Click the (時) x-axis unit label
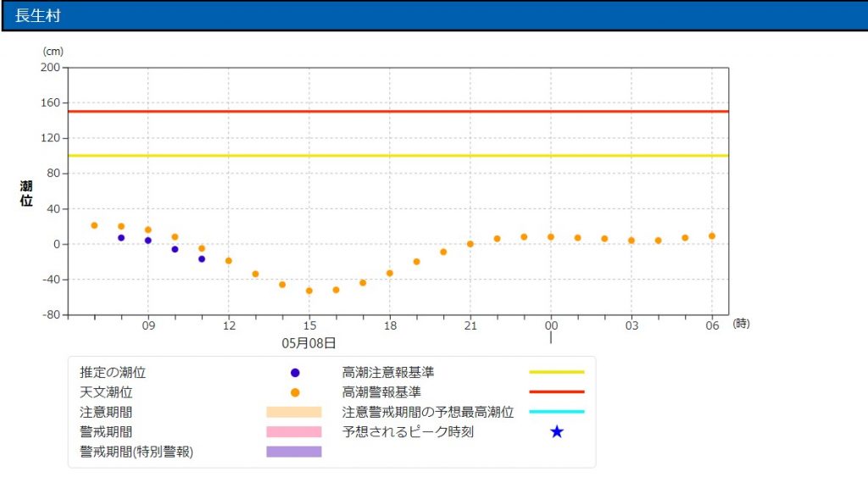This screenshot has width=868, height=488. click(741, 324)
